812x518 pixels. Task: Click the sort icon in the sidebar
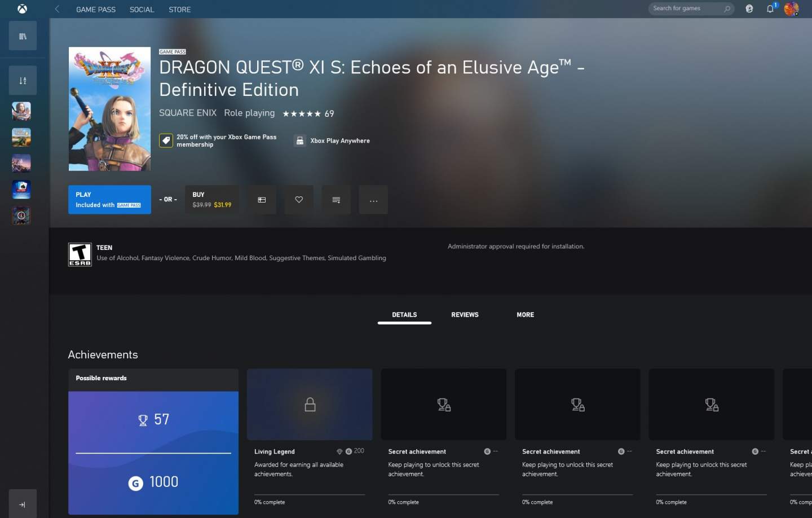click(x=23, y=81)
